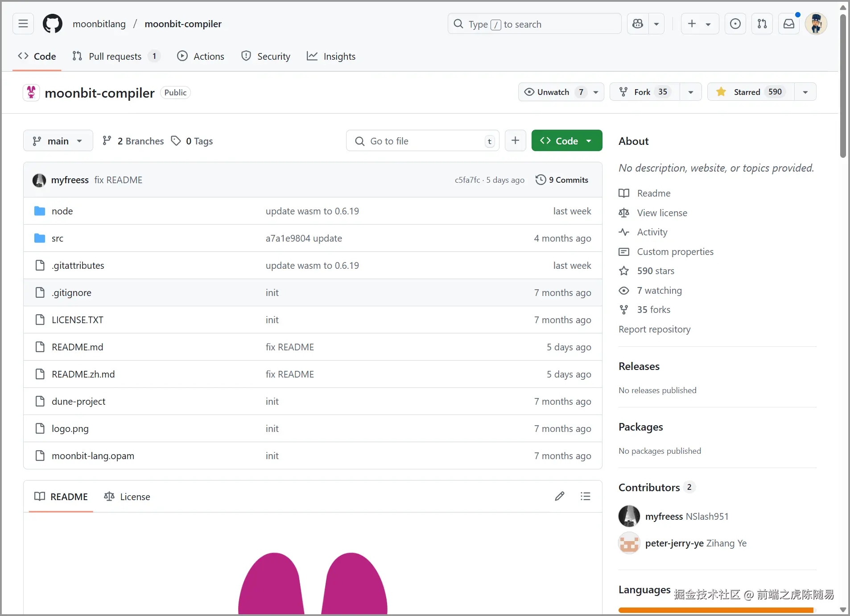Open README.zh.md file

pos(83,374)
